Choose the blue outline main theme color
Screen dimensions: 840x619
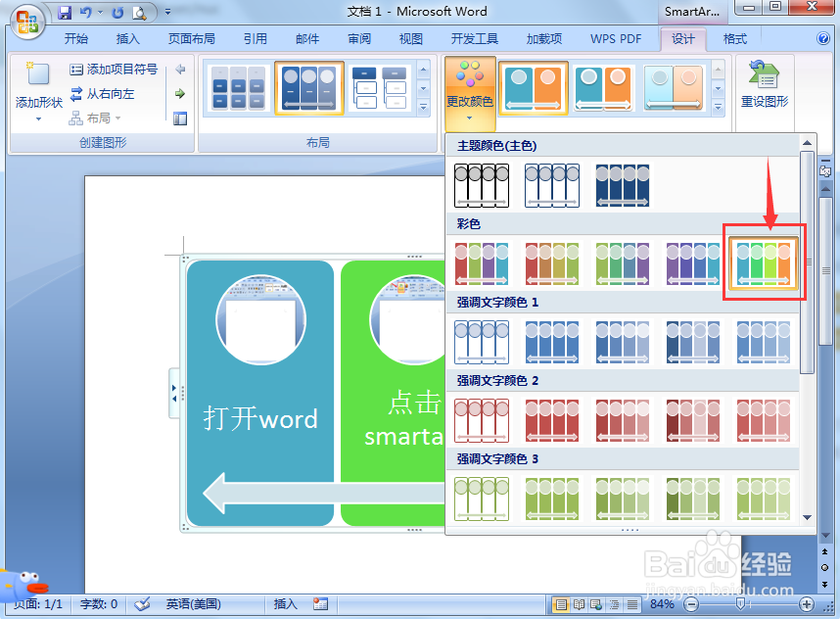pyautogui.click(x=552, y=185)
